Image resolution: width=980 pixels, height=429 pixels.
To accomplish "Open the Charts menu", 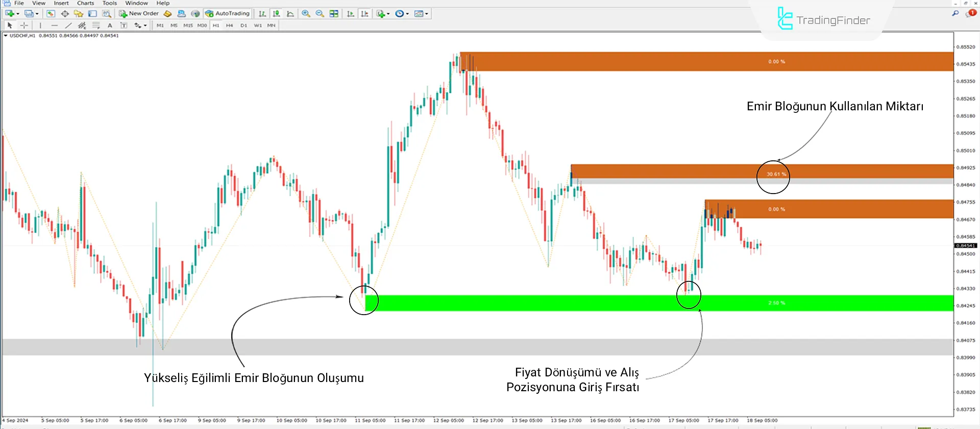I will [86, 3].
